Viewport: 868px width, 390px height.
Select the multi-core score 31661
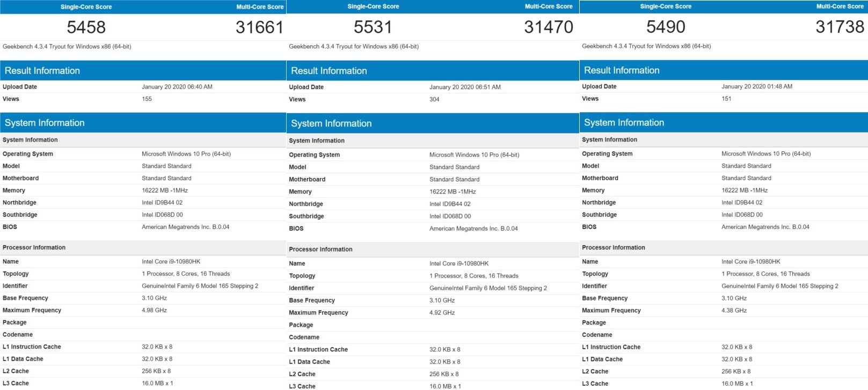(x=259, y=27)
